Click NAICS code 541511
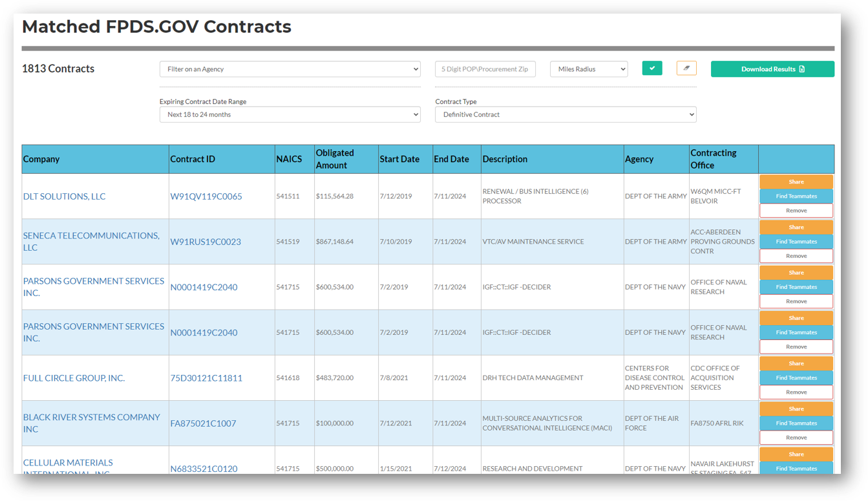Image resolution: width=868 pixels, height=501 pixels. [288, 196]
